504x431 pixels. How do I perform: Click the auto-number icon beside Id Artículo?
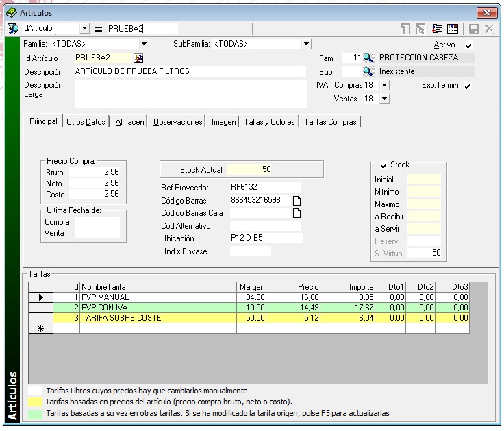coord(138,58)
